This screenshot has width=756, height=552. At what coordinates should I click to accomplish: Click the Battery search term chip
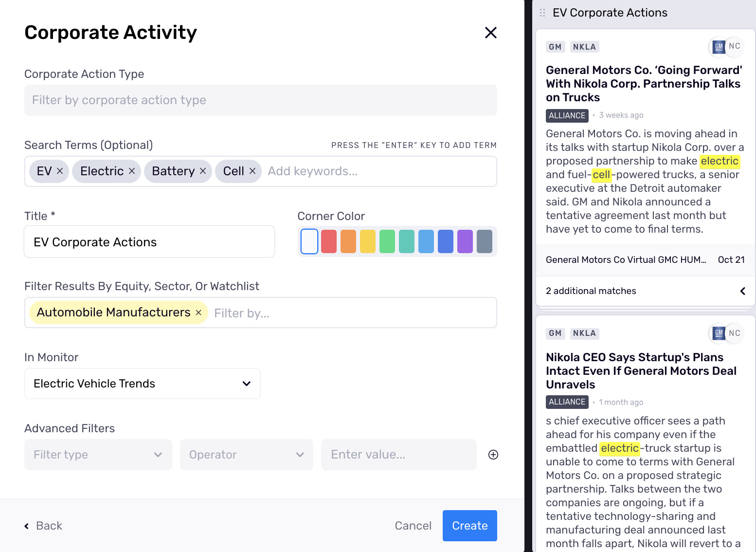click(178, 171)
